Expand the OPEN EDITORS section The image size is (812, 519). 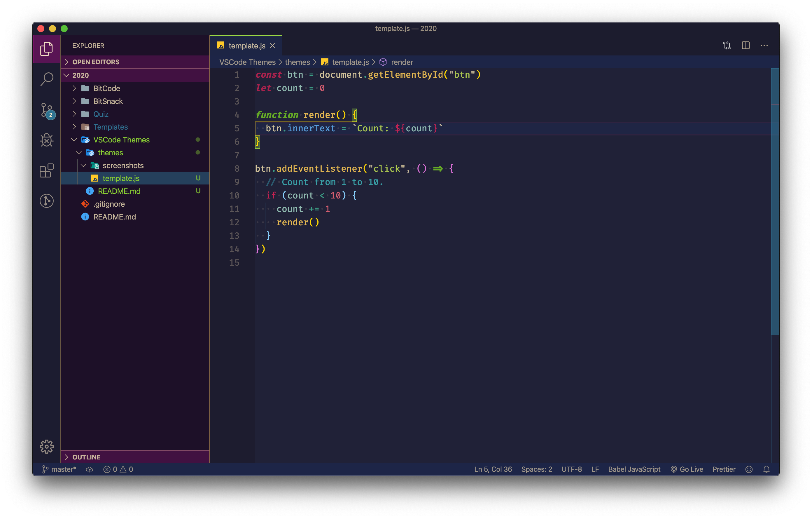(x=96, y=62)
